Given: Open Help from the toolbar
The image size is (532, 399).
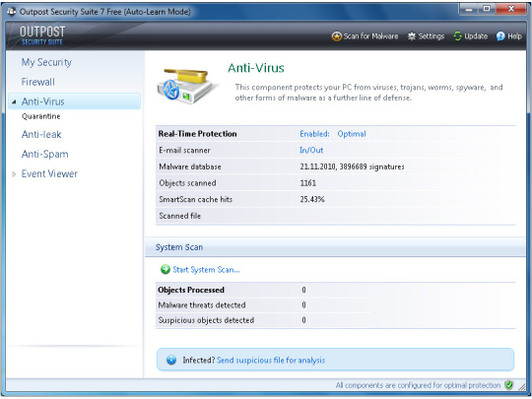Looking at the screenshot, I should (x=514, y=36).
